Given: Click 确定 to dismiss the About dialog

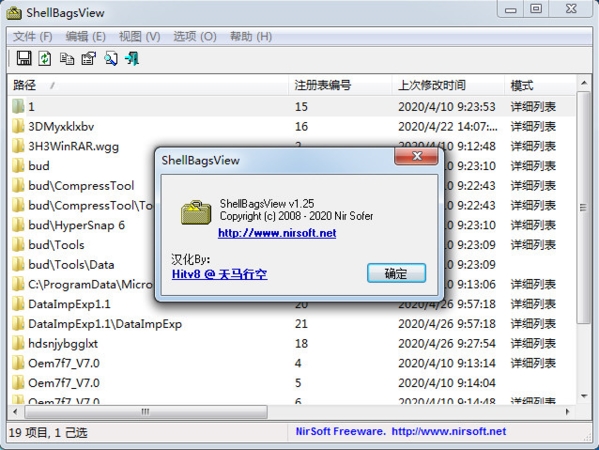Looking at the screenshot, I should pyautogui.click(x=396, y=273).
